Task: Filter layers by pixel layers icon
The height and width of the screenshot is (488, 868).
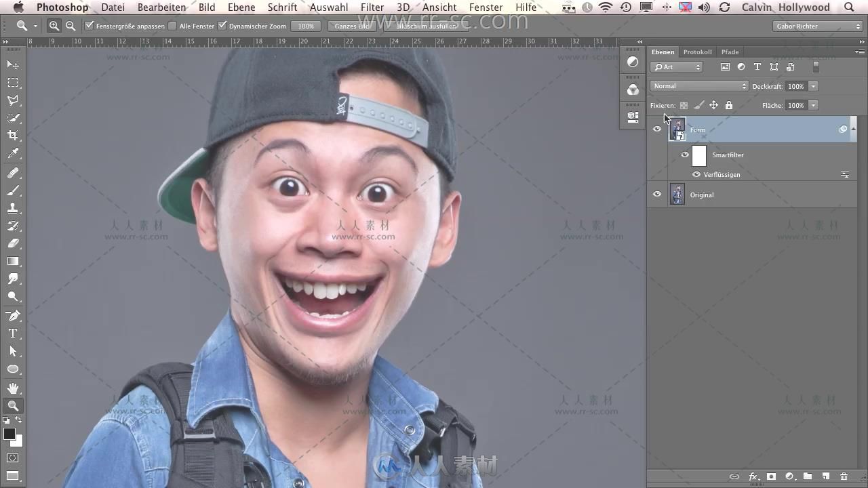Action: (x=725, y=67)
